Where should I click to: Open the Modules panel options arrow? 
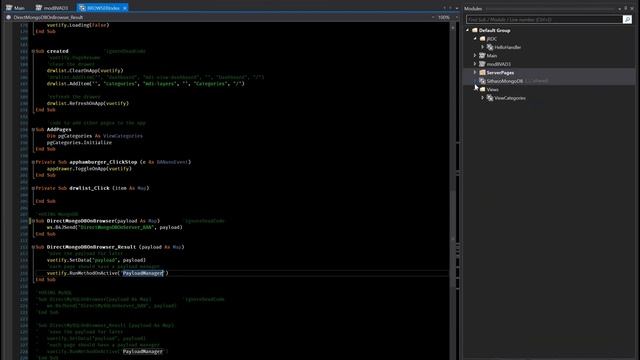pyautogui.click(x=620, y=8)
